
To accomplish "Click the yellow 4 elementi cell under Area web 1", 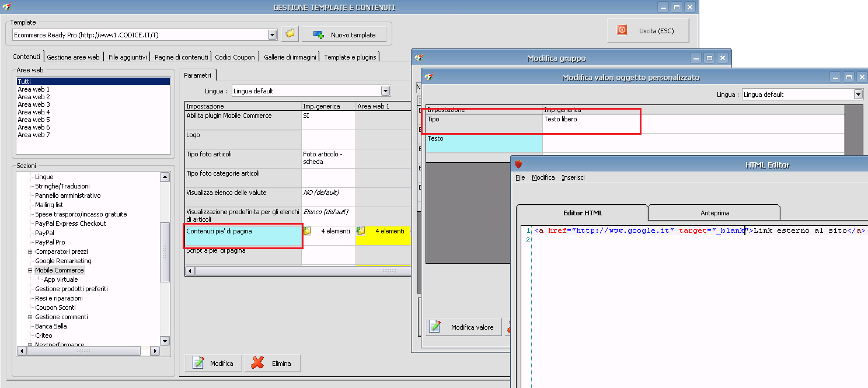I will click(383, 235).
